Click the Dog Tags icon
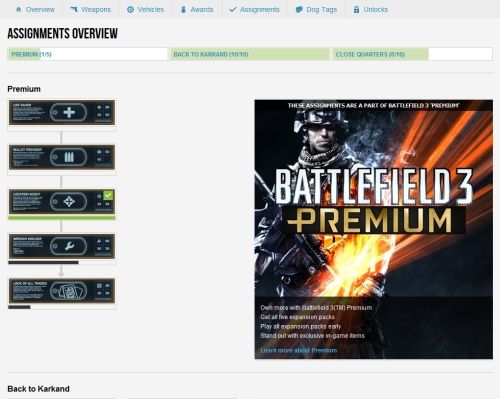The image size is (500, 399). 299,10
